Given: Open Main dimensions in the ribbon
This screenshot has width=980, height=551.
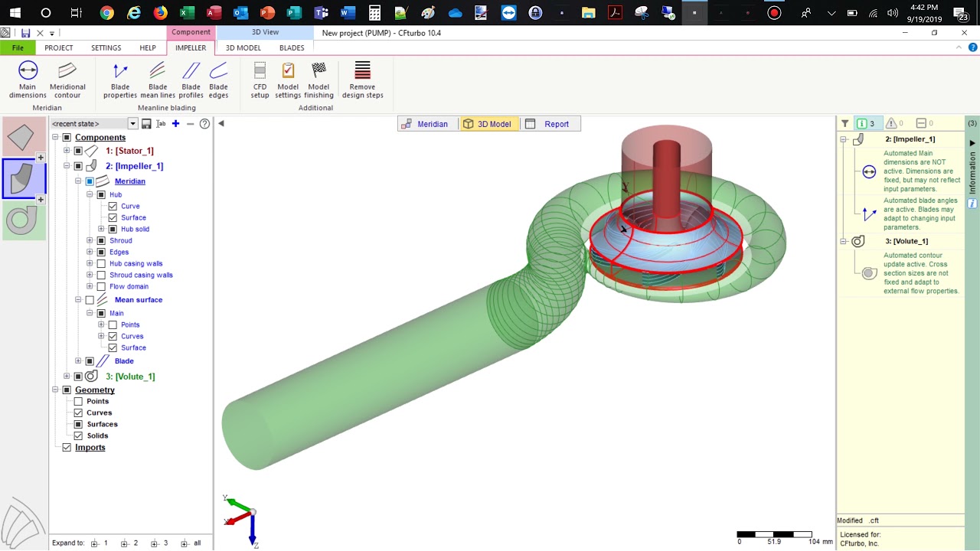Looking at the screenshot, I should click(28, 80).
